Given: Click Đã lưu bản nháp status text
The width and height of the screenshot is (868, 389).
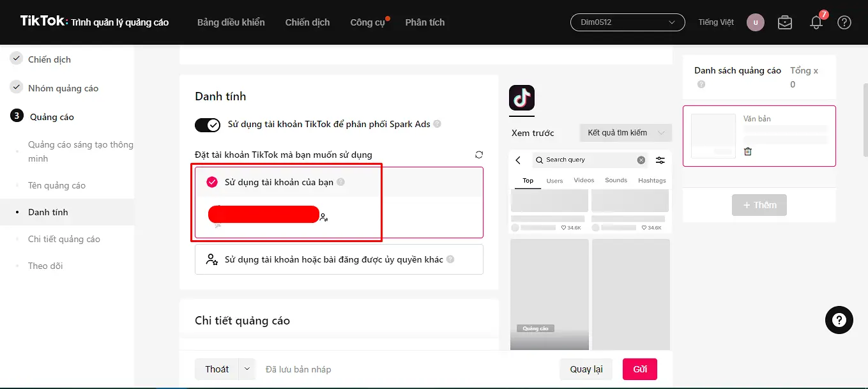Looking at the screenshot, I should click(298, 369).
